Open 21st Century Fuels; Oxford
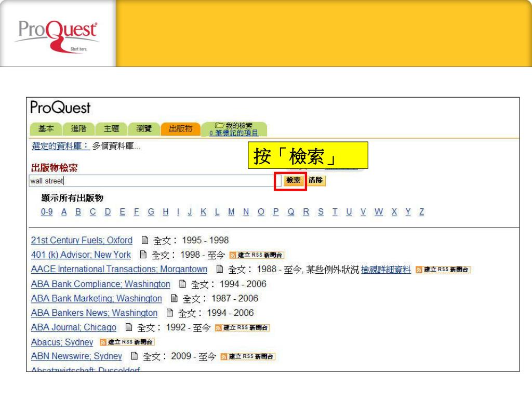Screen dimensions: 532x399 pos(82,240)
